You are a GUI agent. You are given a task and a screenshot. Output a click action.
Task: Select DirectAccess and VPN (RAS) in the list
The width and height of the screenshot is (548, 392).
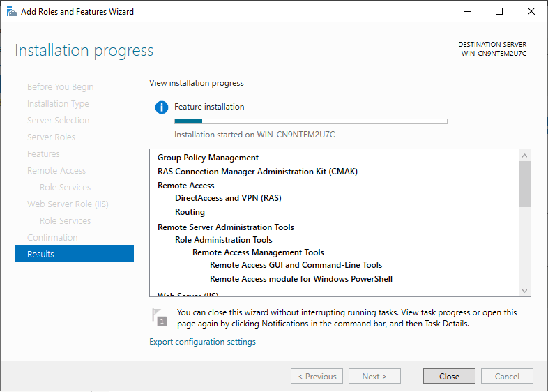tap(228, 198)
